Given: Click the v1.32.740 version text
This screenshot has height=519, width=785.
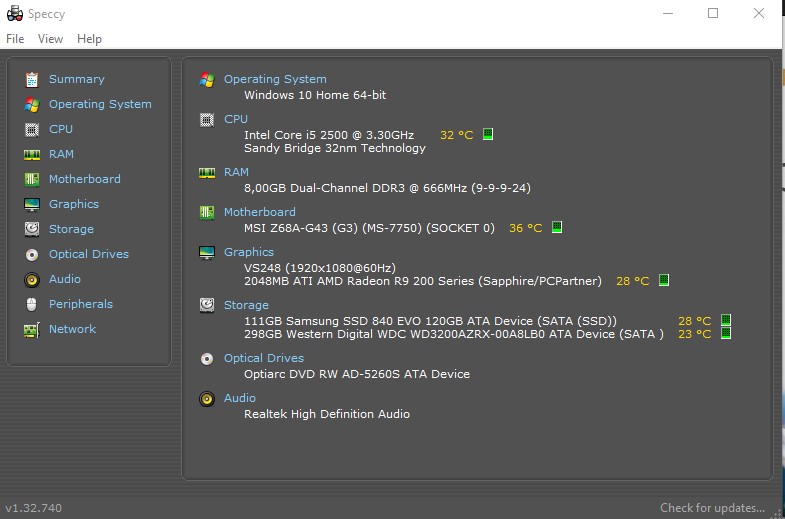Looking at the screenshot, I should [x=34, y=508].
